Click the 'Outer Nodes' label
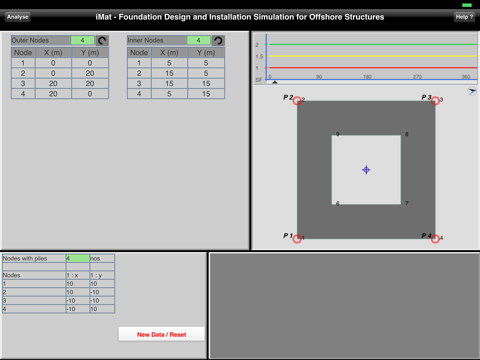The image size is (480, 360). click(30, 40)
